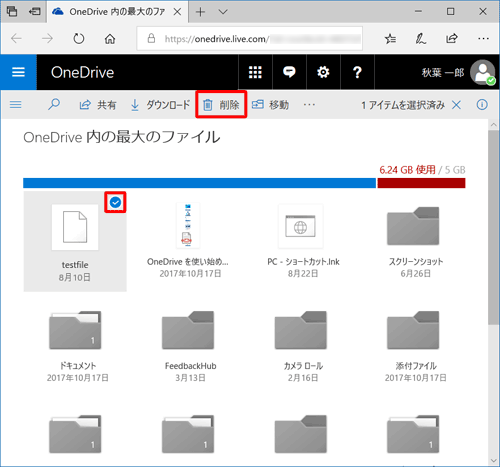Image resolution: width=500 pixels, height=467 pixels.
Task: Open the more commands ellipsis in the command bar
Action: pyautogui.click(x=309, y=105)
